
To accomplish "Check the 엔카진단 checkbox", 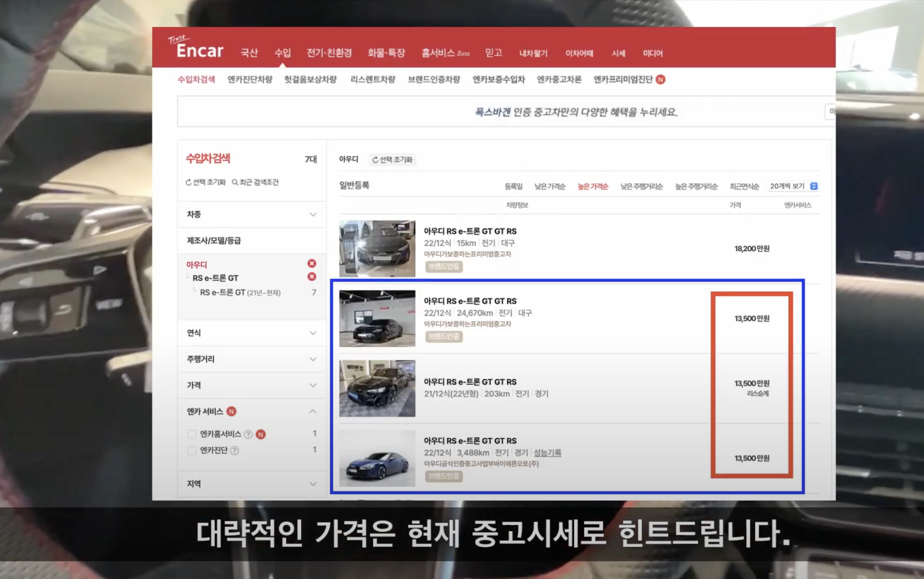I will [x=192, y=450].
